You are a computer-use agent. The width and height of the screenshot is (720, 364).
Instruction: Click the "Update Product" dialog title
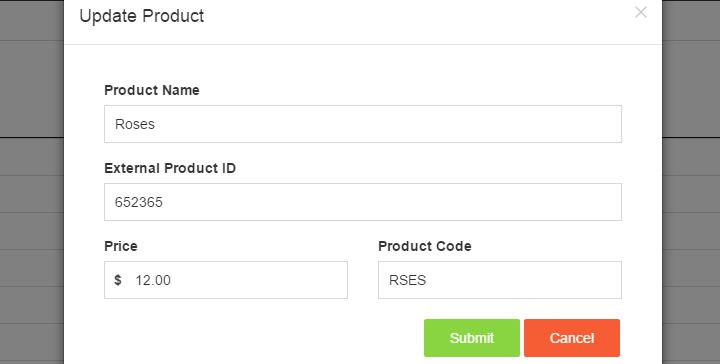click(x=141, y=16)
